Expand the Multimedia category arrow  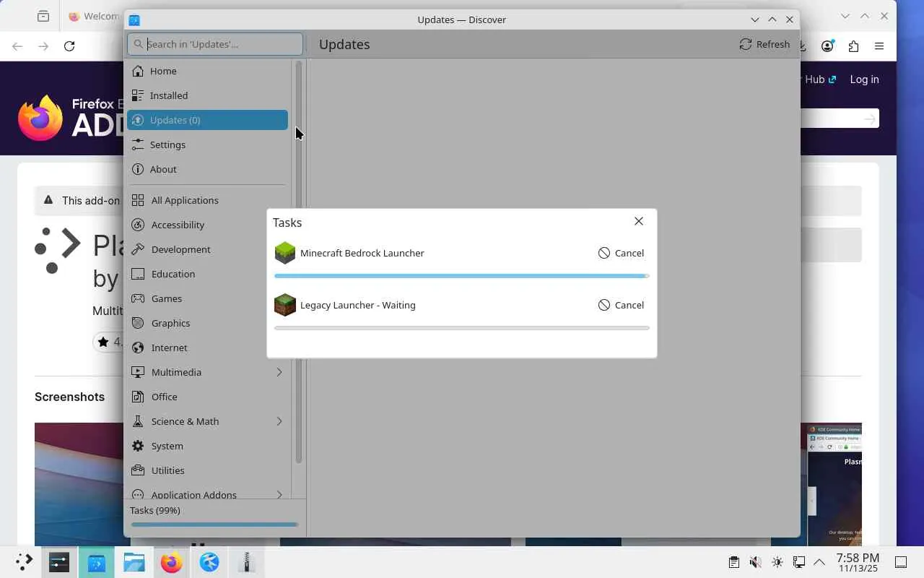pyautogui.click(x=279, y=372)
